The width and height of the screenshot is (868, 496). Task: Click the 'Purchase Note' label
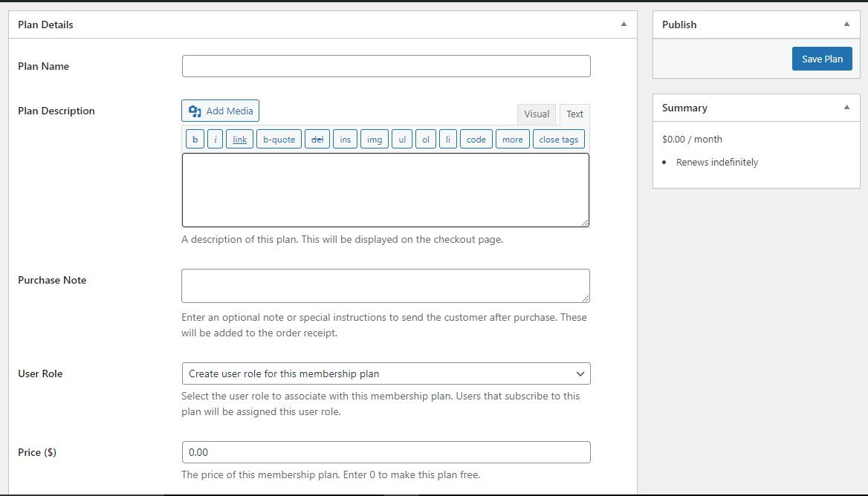52,281
